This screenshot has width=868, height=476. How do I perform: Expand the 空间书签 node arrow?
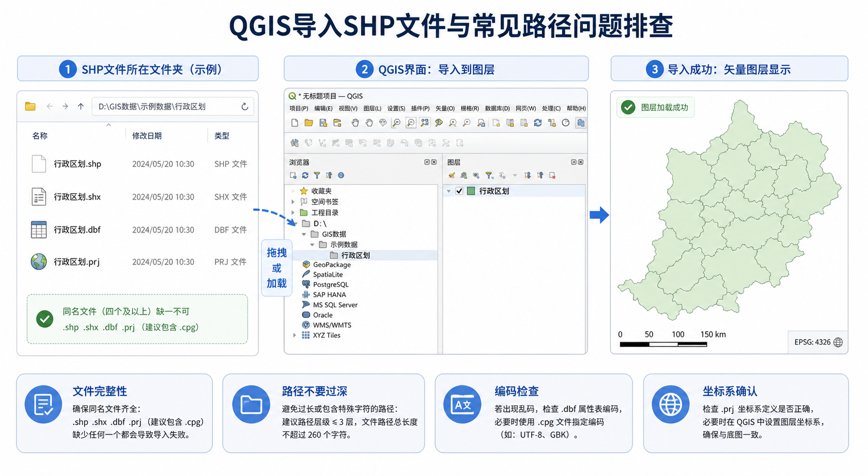pos(293,202)
